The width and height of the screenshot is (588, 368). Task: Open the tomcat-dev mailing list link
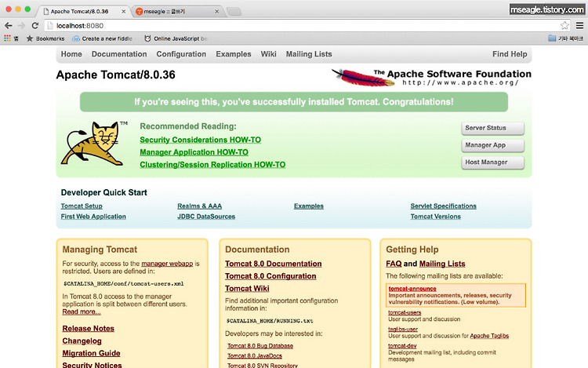pyautogui.click(x=402, y=346)
